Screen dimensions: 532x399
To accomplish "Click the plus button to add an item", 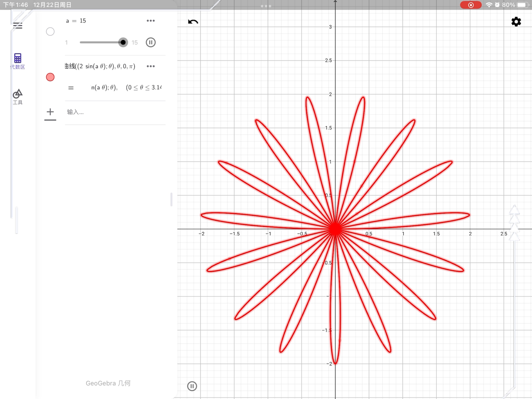I will pyautogui.click(x=50, y=112).
